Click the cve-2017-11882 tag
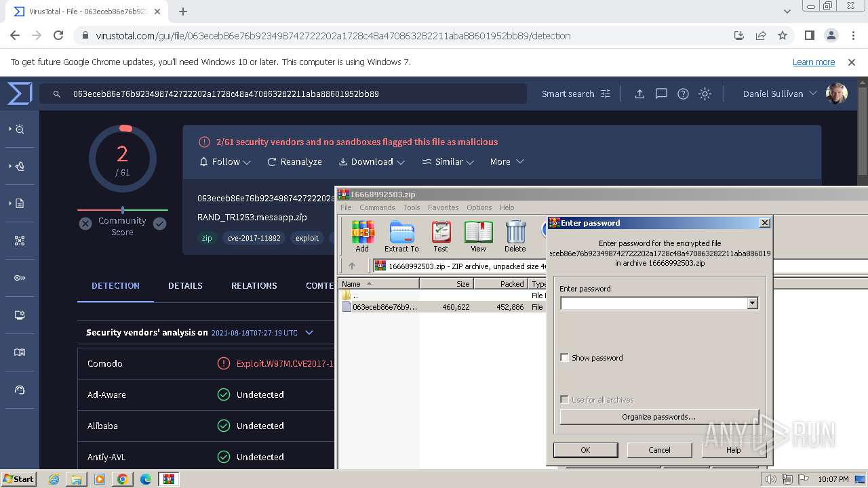 click(254, 238)
